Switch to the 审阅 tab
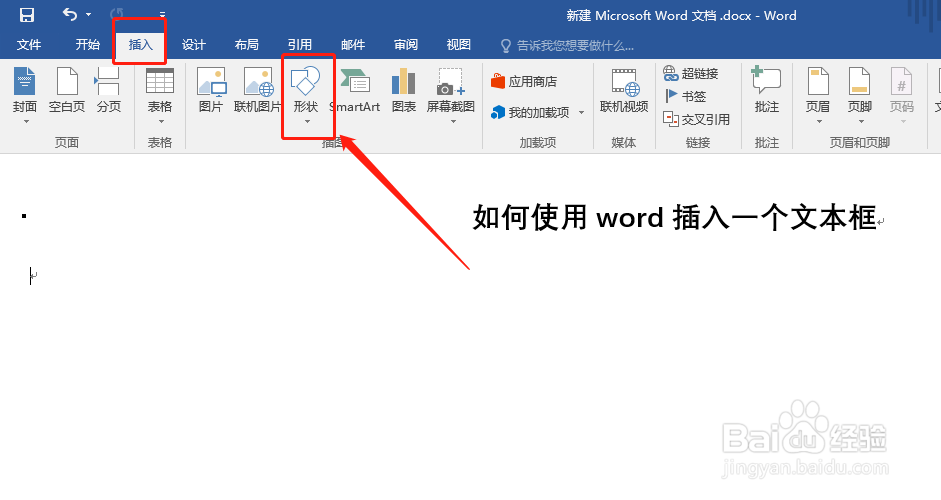This screenshot has height=500, width=941. 406,45
